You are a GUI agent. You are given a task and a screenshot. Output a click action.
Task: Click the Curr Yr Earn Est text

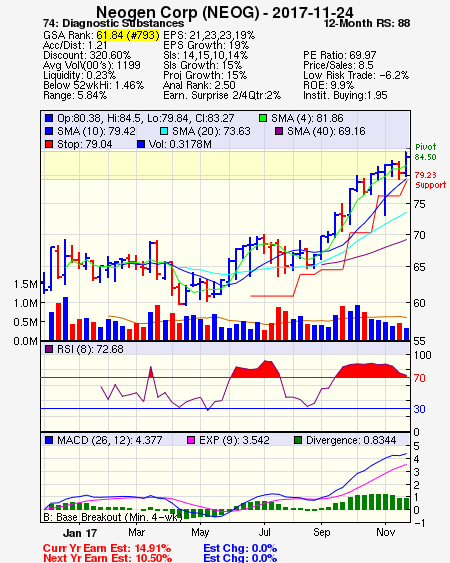[x=107, y=548]
